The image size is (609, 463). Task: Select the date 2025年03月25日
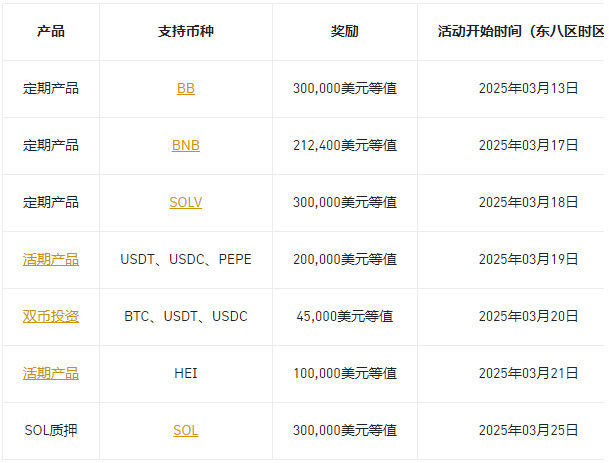pyautogui.click(x=528, y=430)
